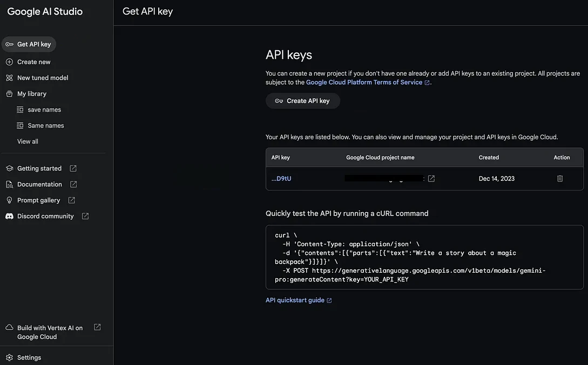Click the Get API key page title
This screenshot has width=588, height=365.
tap(148, 11)
